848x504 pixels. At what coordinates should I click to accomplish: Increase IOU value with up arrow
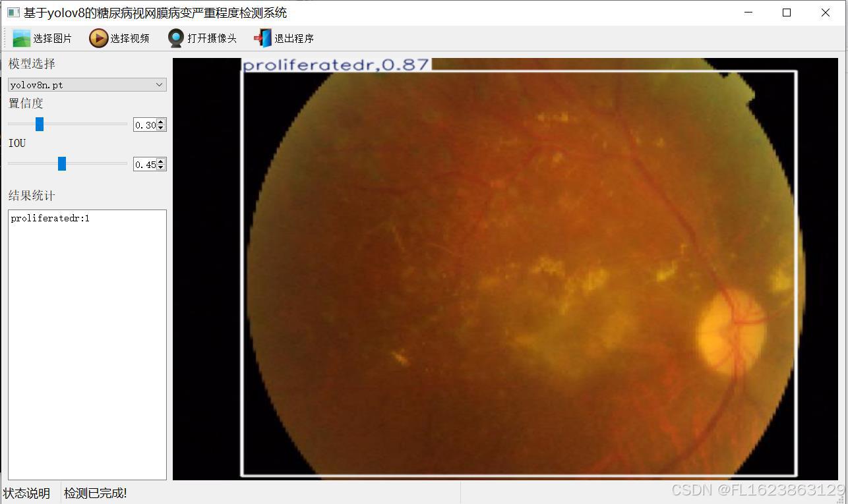[162, 161]
